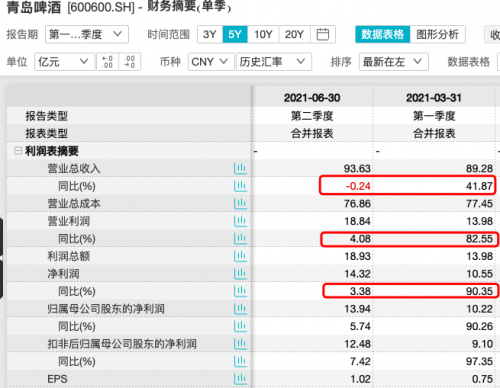500x388 pixels.
Task: Select the 5Y time range
Action: [235, 34]
